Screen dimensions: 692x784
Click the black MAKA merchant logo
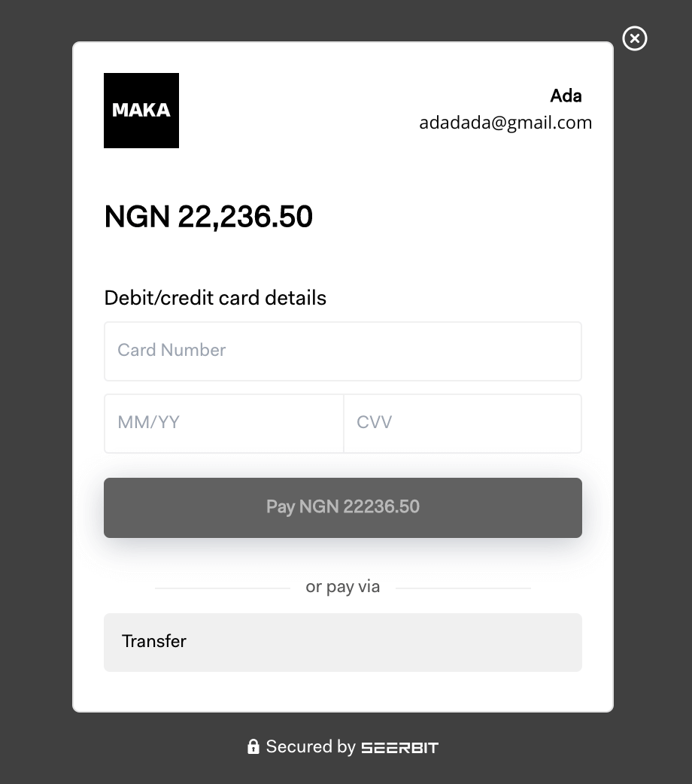[141, 111]
